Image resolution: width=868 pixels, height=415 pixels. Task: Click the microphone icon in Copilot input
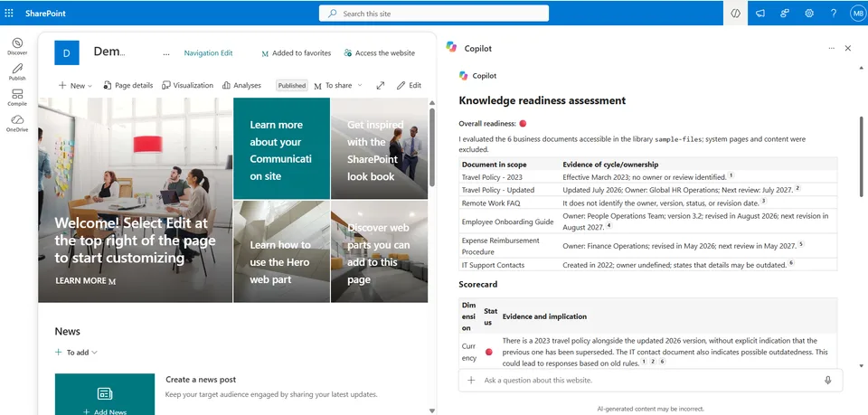[x=827, y=380]
